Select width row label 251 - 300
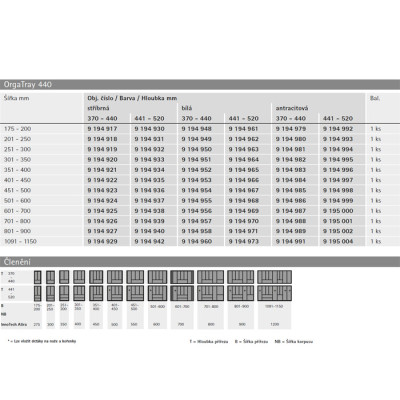Image resolution: width=400 pixels, height=400 pixels. click(x=17, y=149)
